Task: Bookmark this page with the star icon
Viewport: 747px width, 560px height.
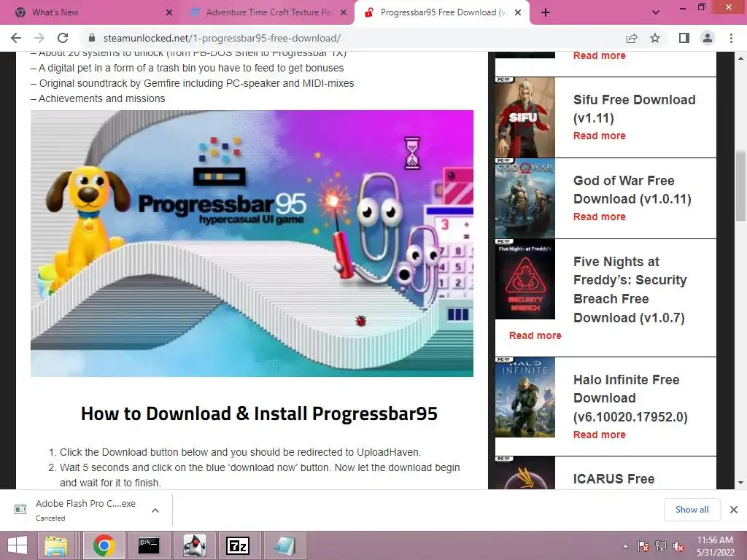Action: [x=655, y=38]
